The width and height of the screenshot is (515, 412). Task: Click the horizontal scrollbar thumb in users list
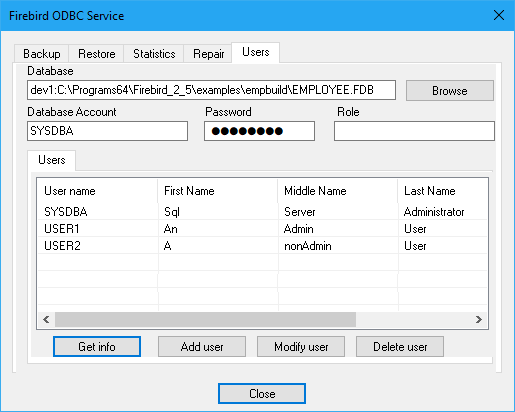click(x=205, y=320)
